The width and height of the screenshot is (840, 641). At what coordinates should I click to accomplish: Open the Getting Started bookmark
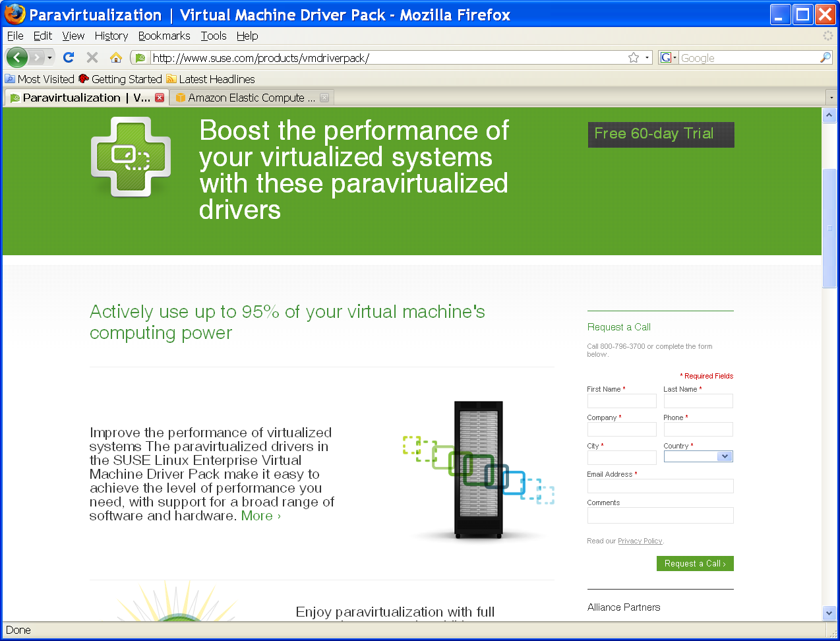(120, 79)
